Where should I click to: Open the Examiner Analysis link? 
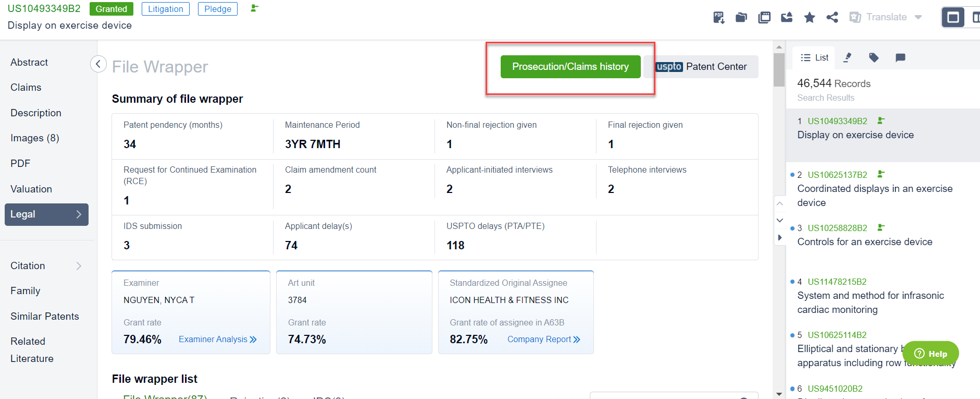217,340
